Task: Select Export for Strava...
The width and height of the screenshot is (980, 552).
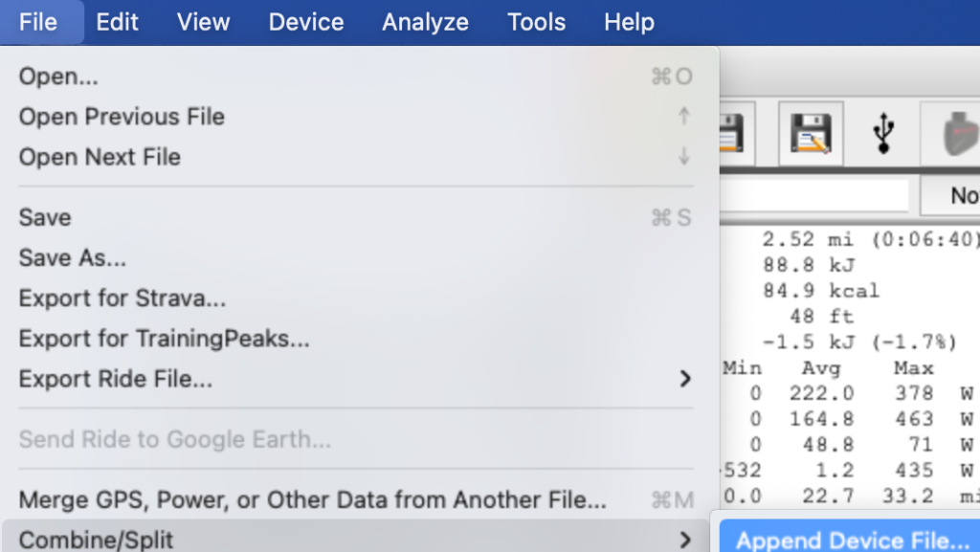Action: [122, 298]
